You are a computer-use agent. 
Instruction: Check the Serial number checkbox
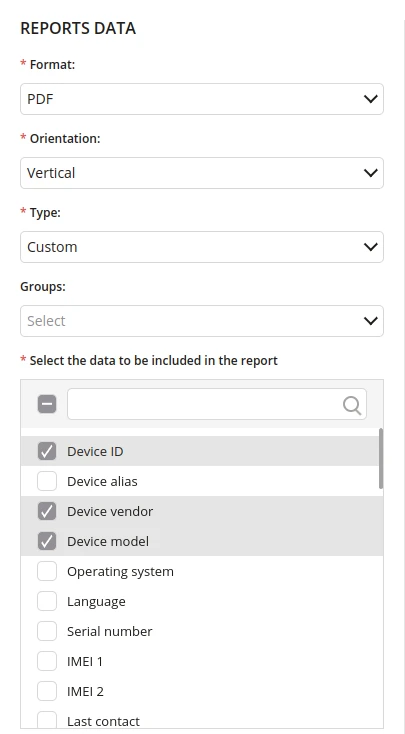[47, 631]
